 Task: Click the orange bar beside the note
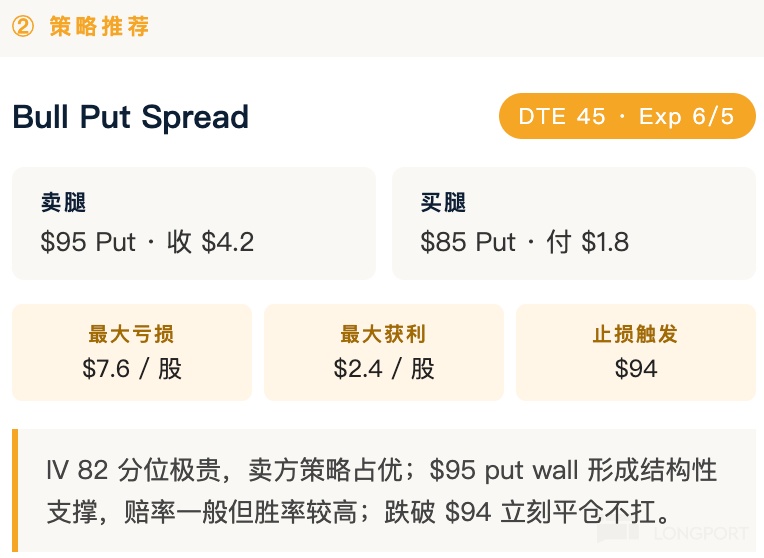[x=15, y=490]
